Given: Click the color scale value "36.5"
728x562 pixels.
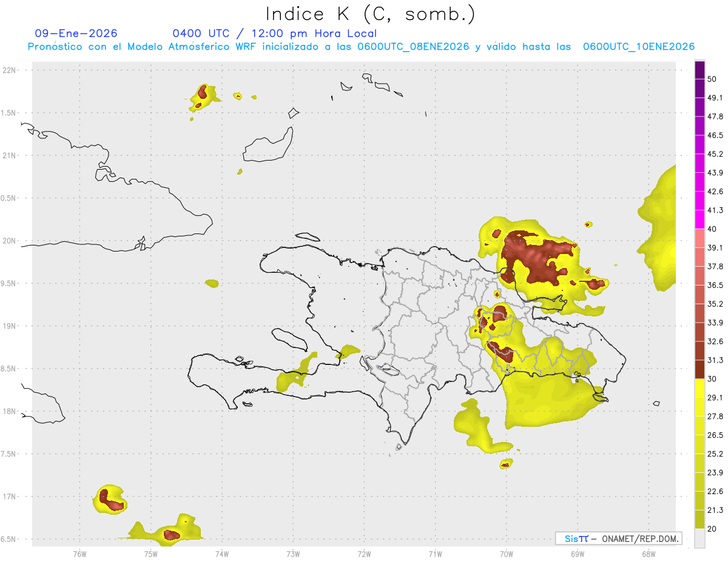Looking at the screenshot, I should point(715,285).
